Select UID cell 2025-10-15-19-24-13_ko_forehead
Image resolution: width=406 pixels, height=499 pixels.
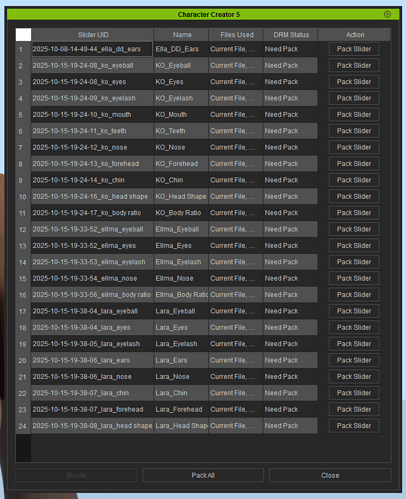[x=92, y=163]
